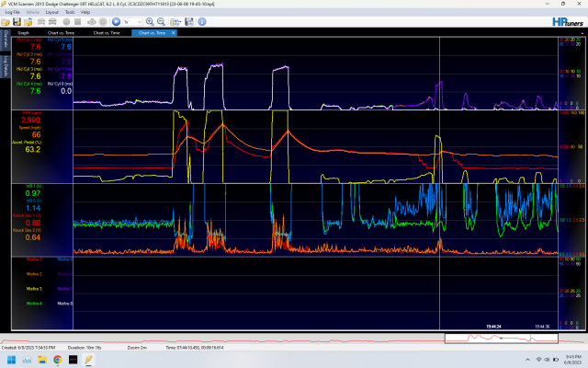The image size is (588, 368).
Task: Open the Log File menu
Action: click(x=11, y=13)
